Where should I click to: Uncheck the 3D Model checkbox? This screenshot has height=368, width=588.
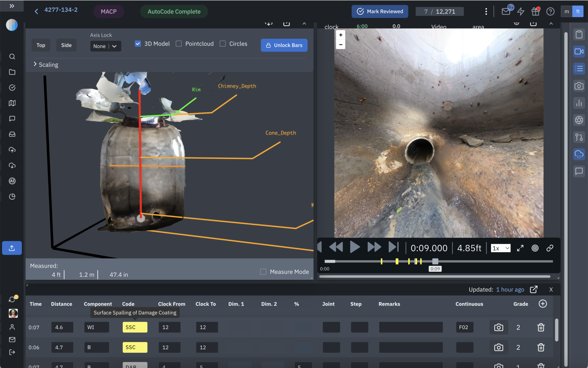[x=138, y=44]
